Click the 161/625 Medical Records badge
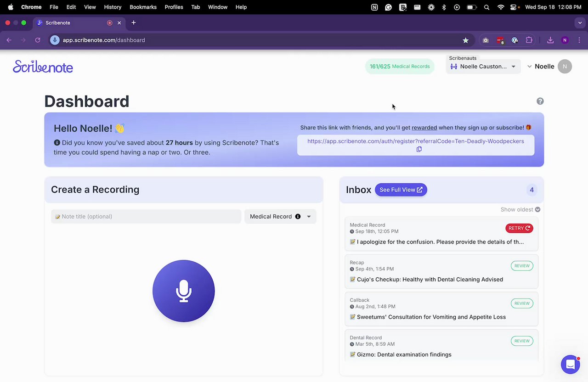Screen dimensions: 588x382 pyautogui.click(x=400, y=67)
